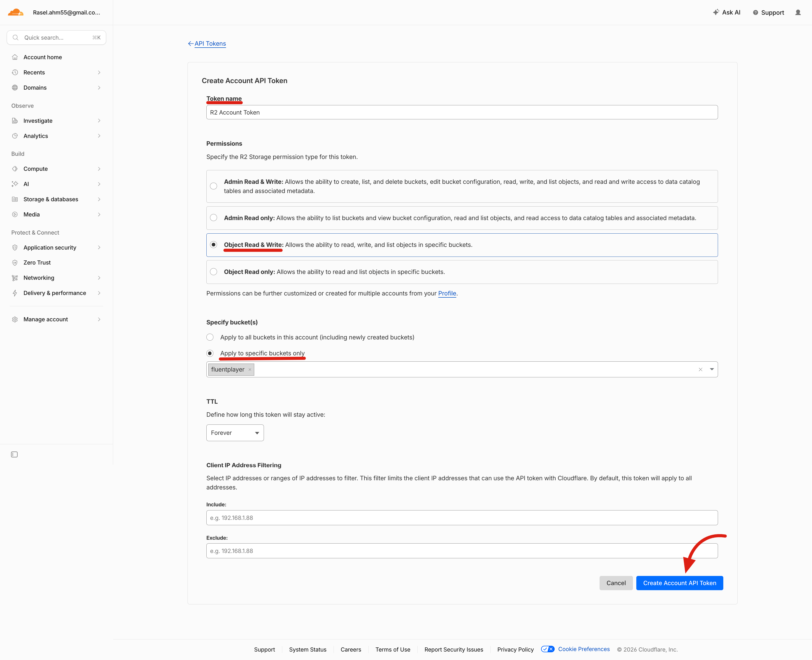Open the Cookie Preferences link
This screenshot has height=660, width=812.
(583, 649)
